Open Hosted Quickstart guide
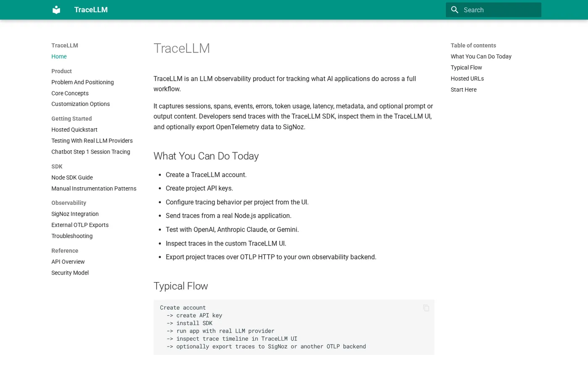Image resolution: width=588 pixels, height=368 pixels. pyautogui.click(x=74, y=130)
